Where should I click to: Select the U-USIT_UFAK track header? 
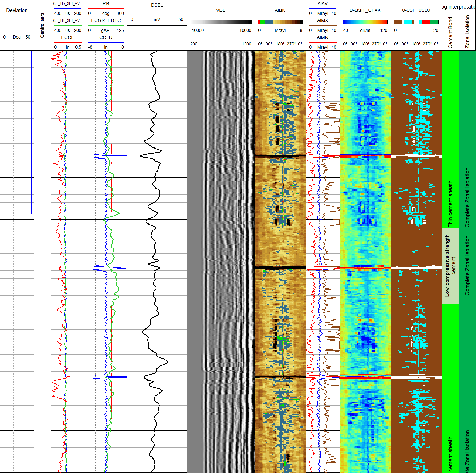click(365, 10)
